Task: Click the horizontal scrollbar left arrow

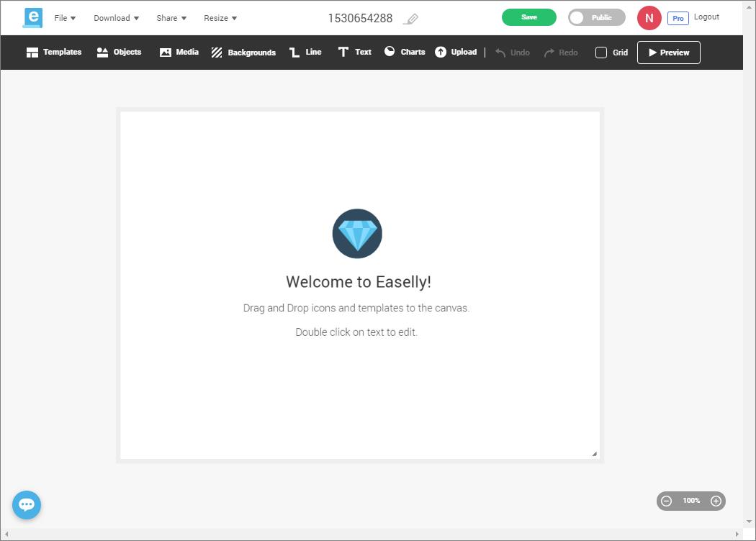Action: [x=6, y=534]
